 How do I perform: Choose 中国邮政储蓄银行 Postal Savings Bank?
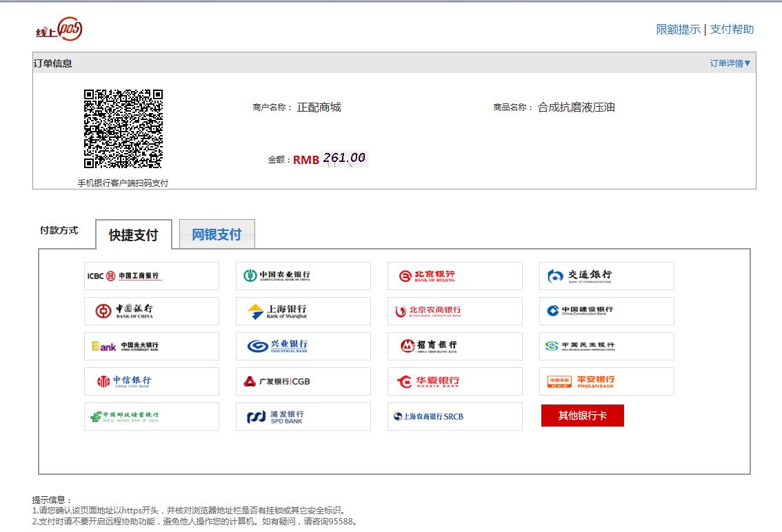click(x=152, y=416)
